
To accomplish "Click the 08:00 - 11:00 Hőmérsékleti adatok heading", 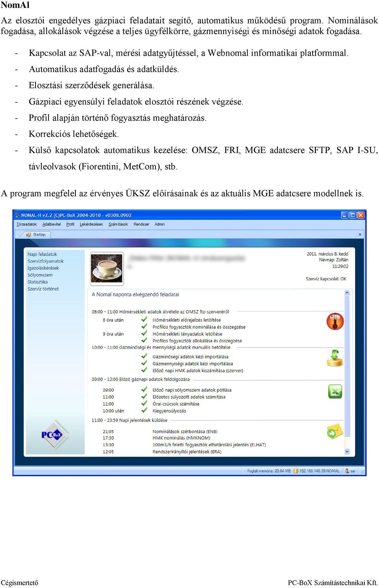I will coord(160,311).
